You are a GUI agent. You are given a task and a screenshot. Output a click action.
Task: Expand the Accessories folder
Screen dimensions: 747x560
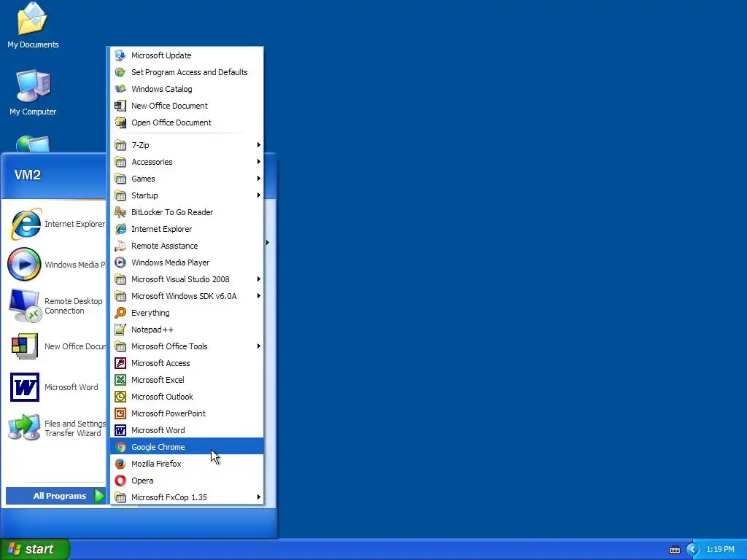(x=187, y=161)
